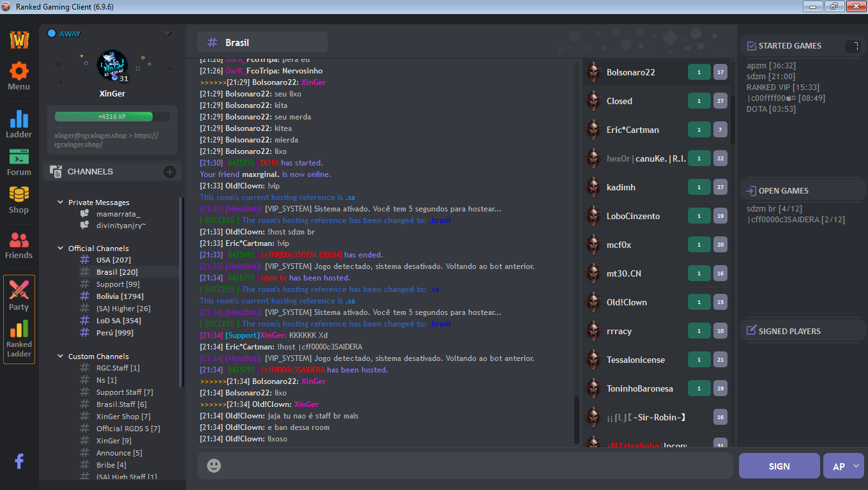Open the XinGer Shop [7] channel

[123, 417]
